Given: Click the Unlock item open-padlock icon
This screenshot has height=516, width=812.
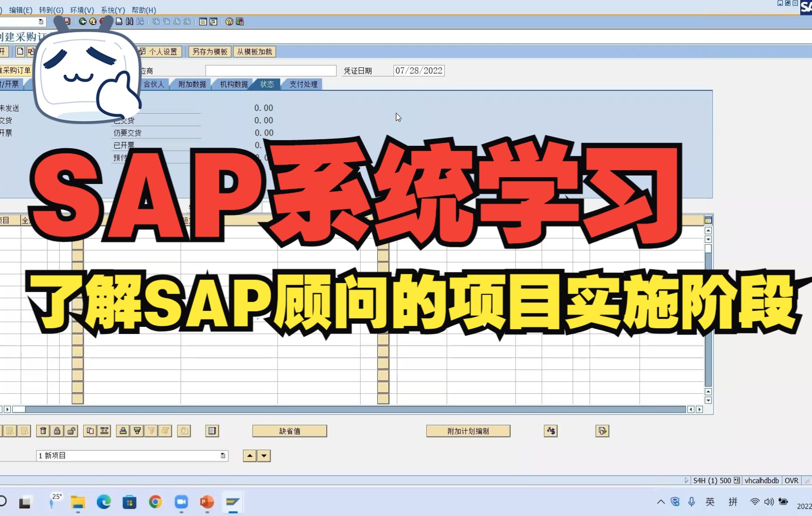Looking at the screenshot, I should click(72, 431).
